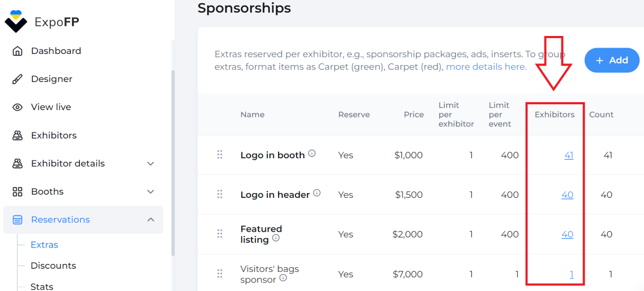Image resolution: width=644 pixels, height=291 pixels.
Task: Collapse the Reservations menu chevron
Action: (x=150, y=220)
